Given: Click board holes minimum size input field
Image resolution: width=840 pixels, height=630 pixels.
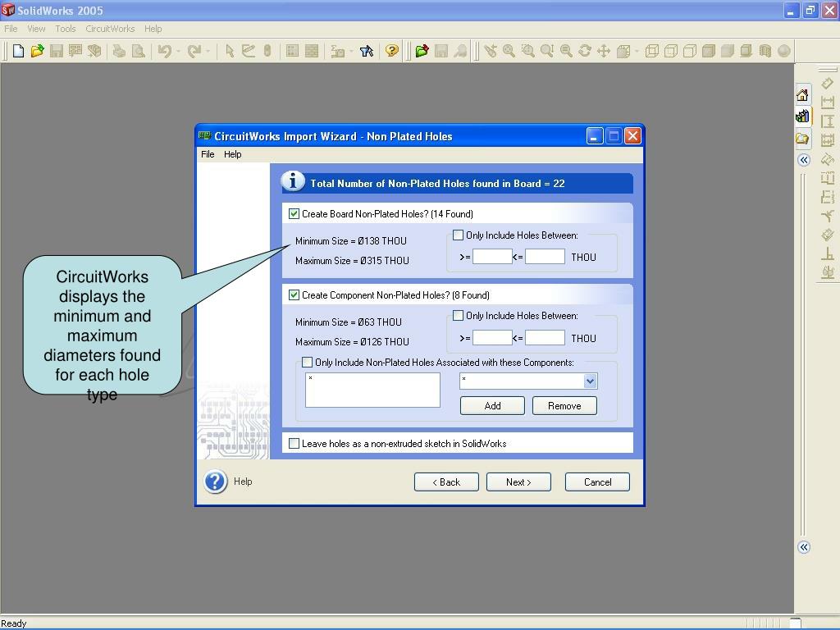Looking at the screenshot, I should 492,257.
